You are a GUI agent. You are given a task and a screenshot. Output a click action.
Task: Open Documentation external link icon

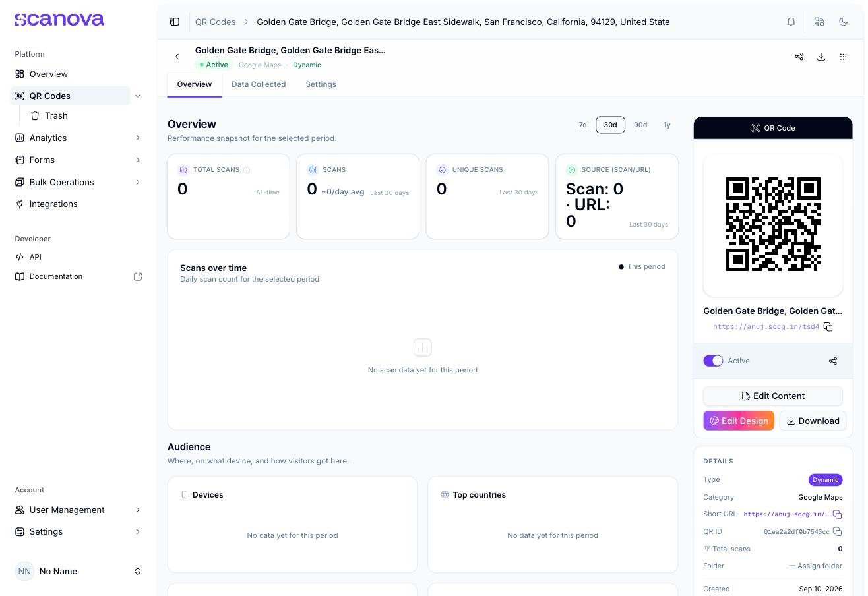pyautogui.click(x=138, y=276)
